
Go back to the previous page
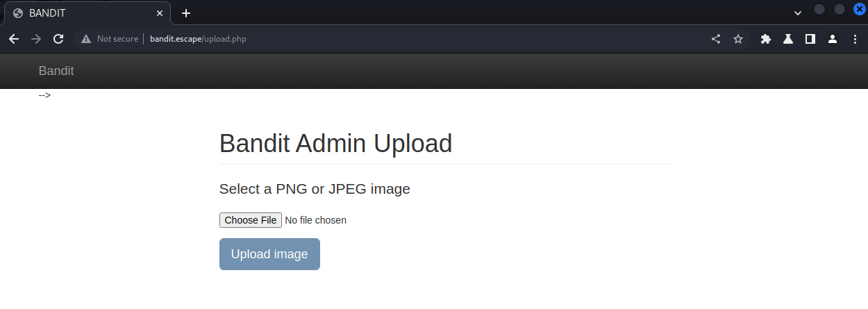pos(14,39)
